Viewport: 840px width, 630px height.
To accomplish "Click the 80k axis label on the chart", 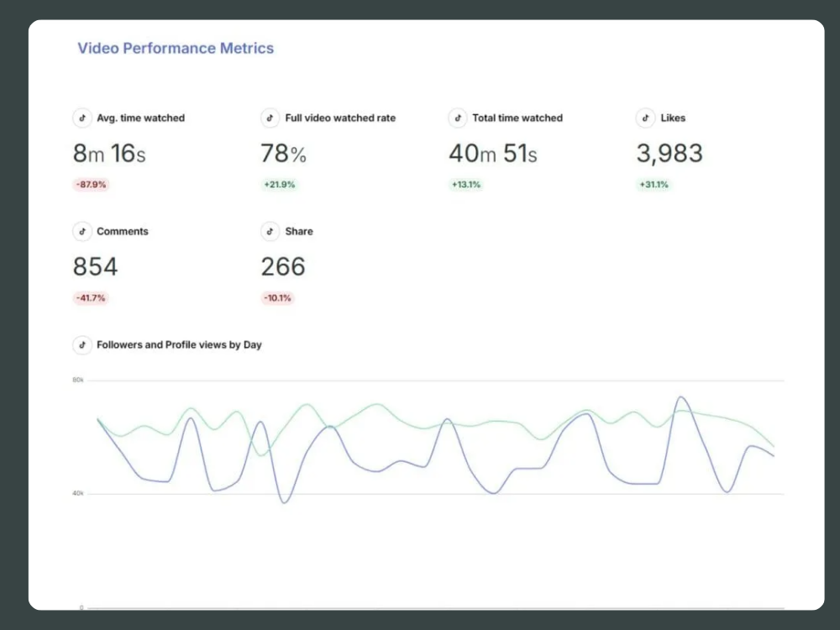I will [77, 381].
